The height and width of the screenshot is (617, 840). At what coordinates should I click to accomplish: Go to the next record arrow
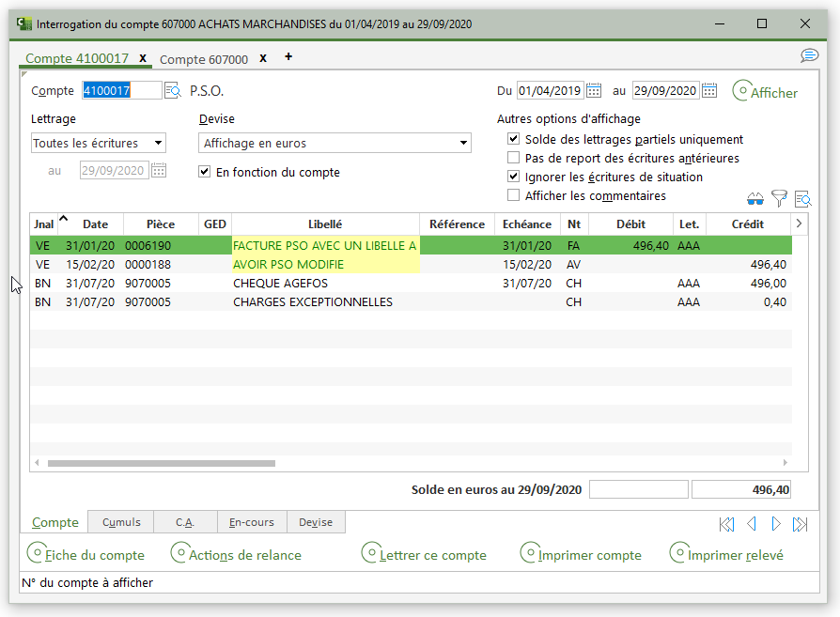tap(776, 524)
